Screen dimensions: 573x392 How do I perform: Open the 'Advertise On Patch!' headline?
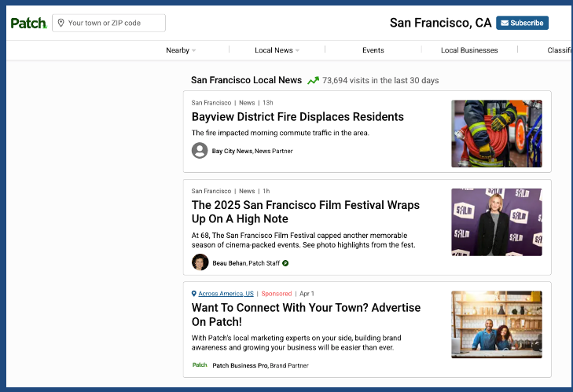coord(306,314)
